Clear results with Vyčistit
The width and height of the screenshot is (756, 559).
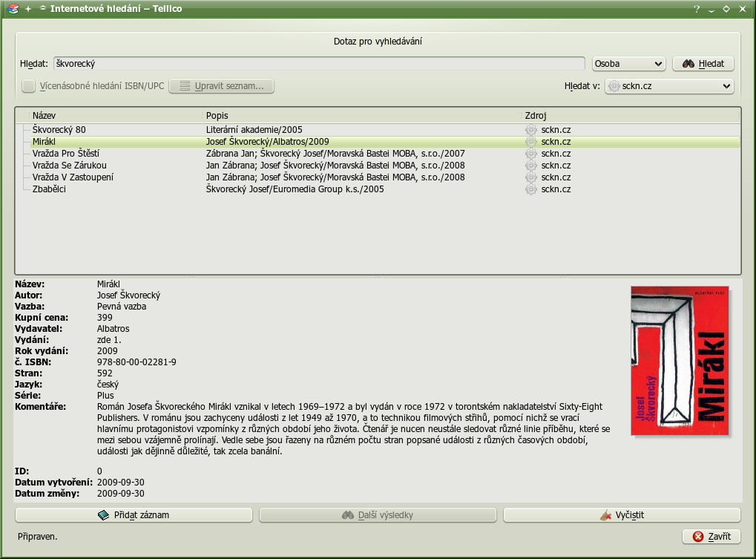tap(622, 515)
